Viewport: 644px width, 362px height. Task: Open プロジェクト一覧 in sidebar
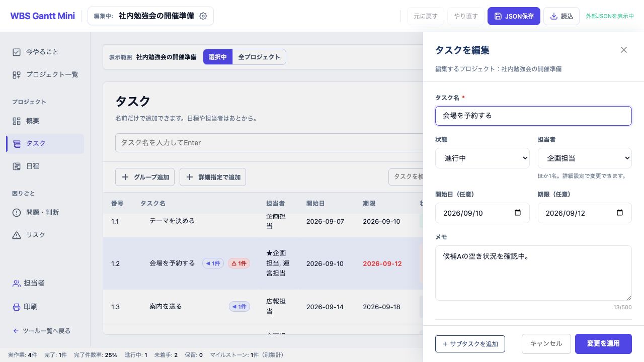tap(45, 74)
